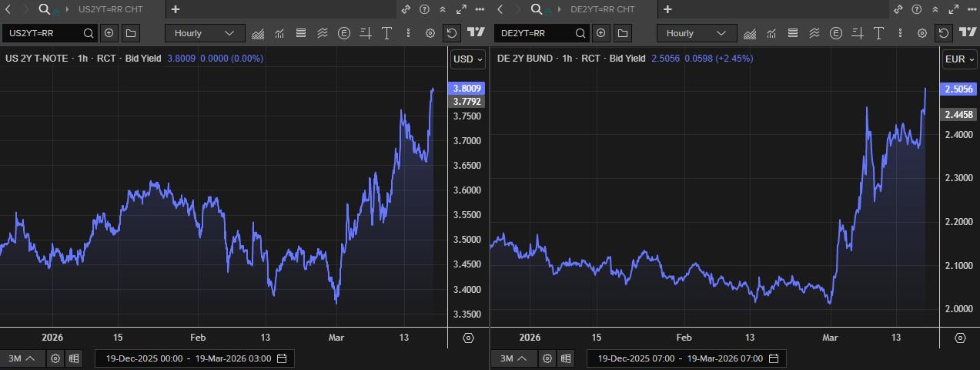The image size is (980, 370).
Task: Open chart settings gear on DE2YT toolbar
Action: [921, 33]
